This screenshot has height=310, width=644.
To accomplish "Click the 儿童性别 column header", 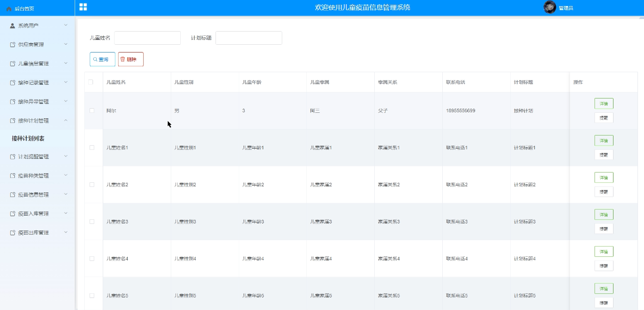I will [x=184, y=82].
